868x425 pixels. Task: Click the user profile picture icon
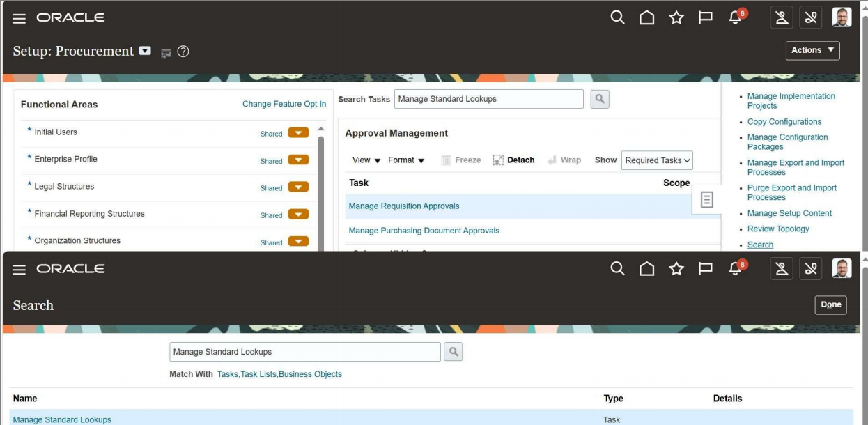click(842, 16)
